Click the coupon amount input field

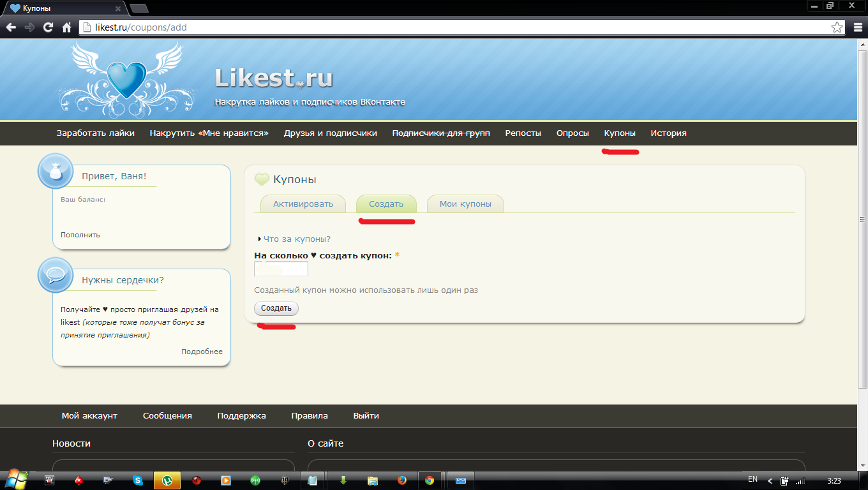(281, 269)
